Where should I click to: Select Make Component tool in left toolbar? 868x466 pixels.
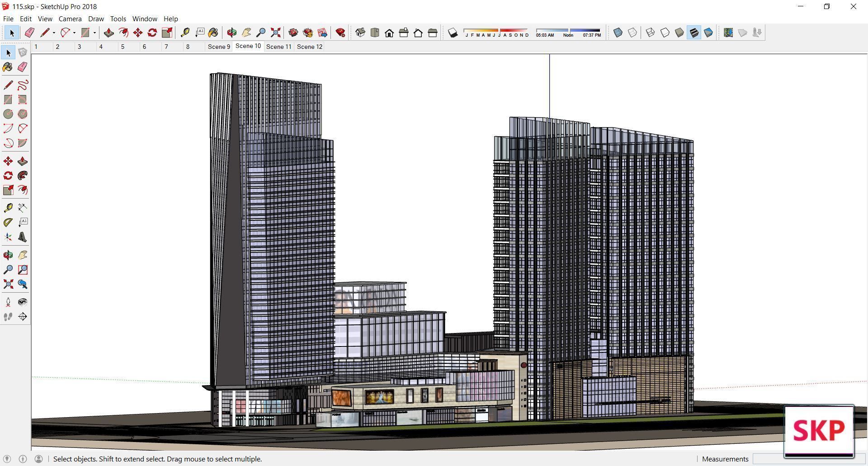point(23,52)
